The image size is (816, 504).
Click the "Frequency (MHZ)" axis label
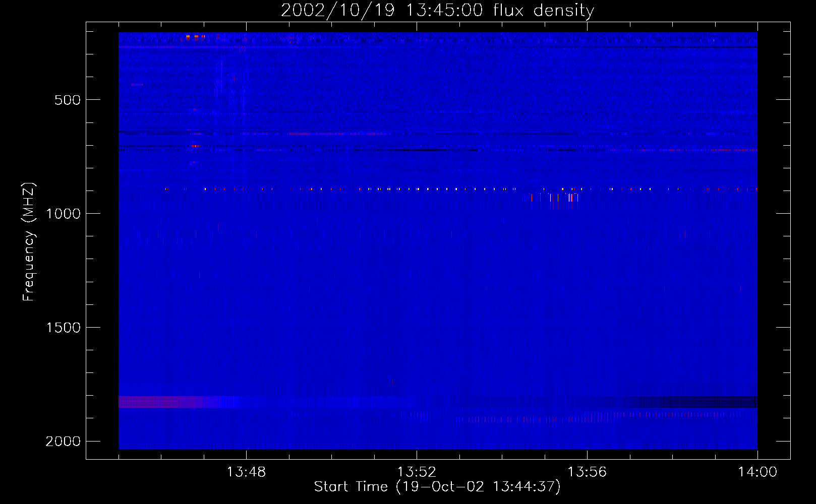tap(29, 242)
